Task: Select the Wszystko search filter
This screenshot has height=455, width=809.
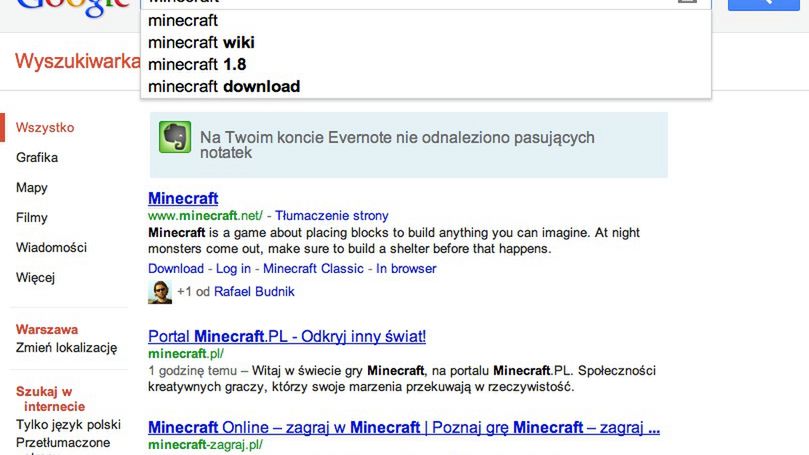Action: click(45, 128)
